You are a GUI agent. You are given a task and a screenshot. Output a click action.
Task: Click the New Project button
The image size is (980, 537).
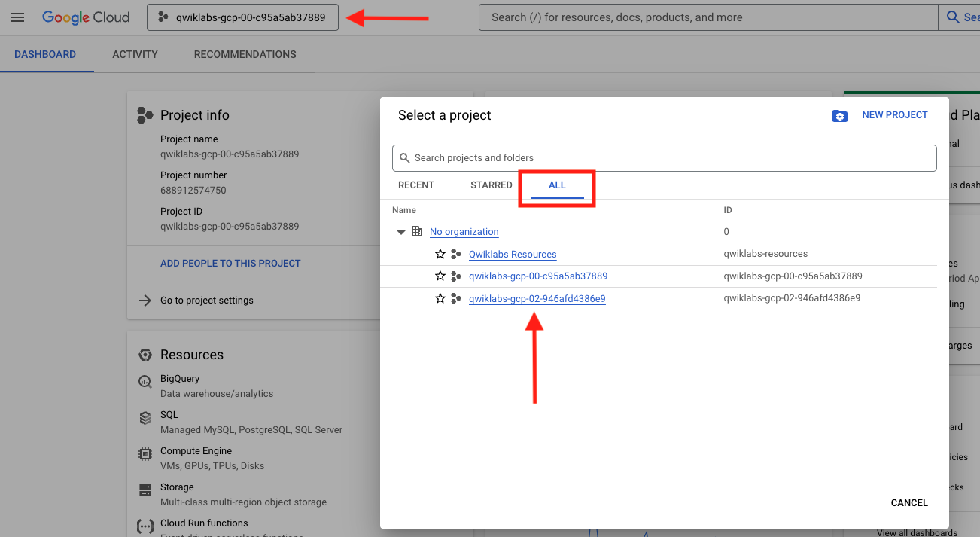click(x=895, y=115)
